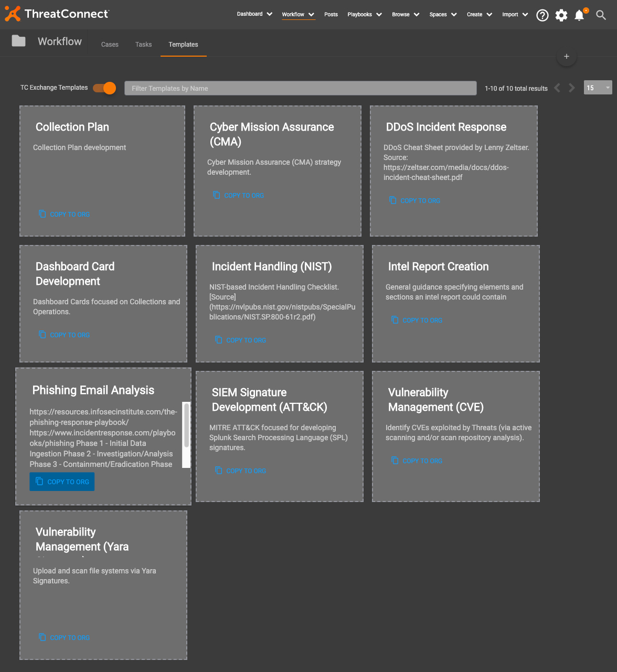Viewport: 617px width, 672px height.
Task: Click the Cyber Mission Assurance (CMA) title
Action: click(x=272, y=134)
